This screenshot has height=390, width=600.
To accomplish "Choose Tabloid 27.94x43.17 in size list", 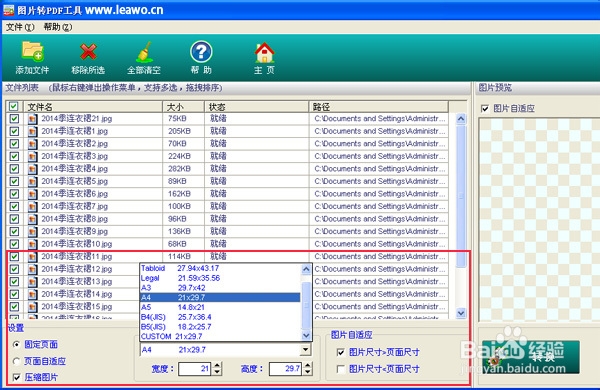I will pos(220,268).
